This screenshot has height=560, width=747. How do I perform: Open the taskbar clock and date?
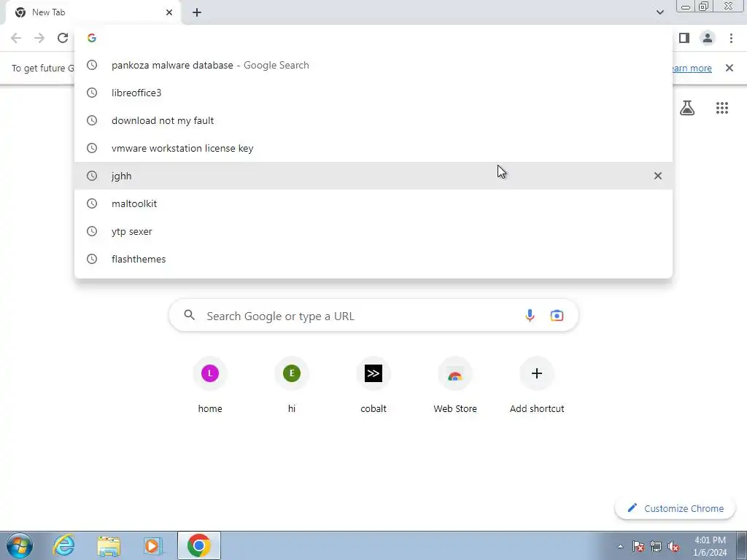coord(710,546)
